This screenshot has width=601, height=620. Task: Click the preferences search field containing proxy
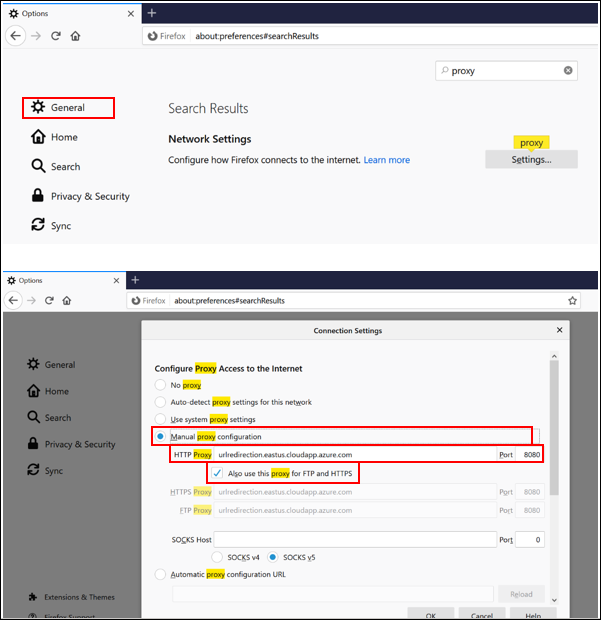[506, 71]
